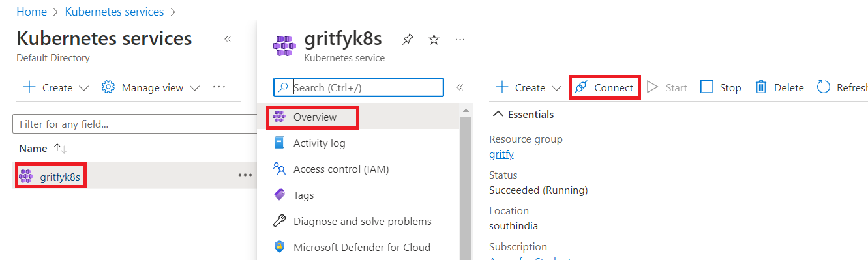Refresh the cluster overview

[x=842, y=87]
